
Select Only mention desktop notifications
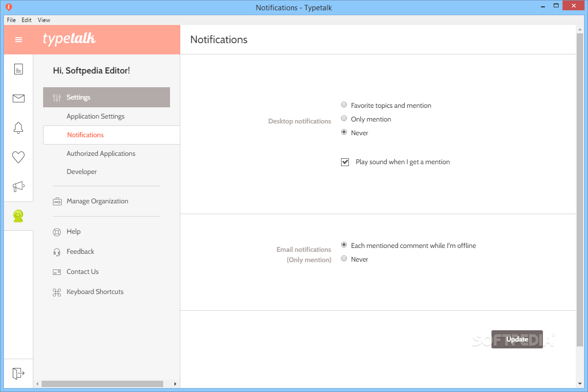click(344, 119)
